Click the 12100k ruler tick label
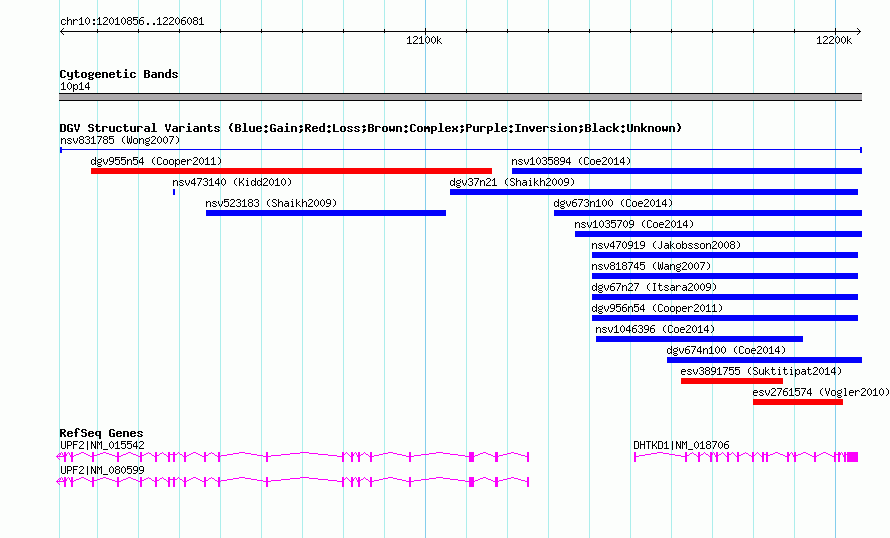890x538 pixels. coord(424,40)
